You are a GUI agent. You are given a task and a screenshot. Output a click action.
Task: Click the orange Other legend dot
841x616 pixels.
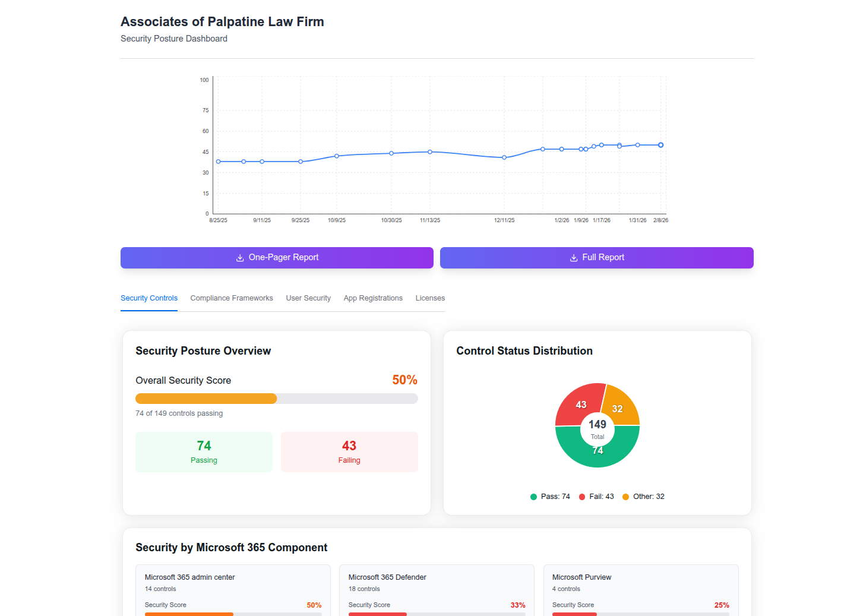pos(625,497)
